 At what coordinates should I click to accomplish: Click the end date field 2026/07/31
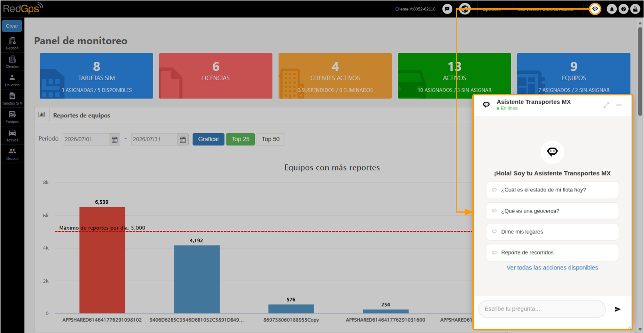[x=154, y=139]
